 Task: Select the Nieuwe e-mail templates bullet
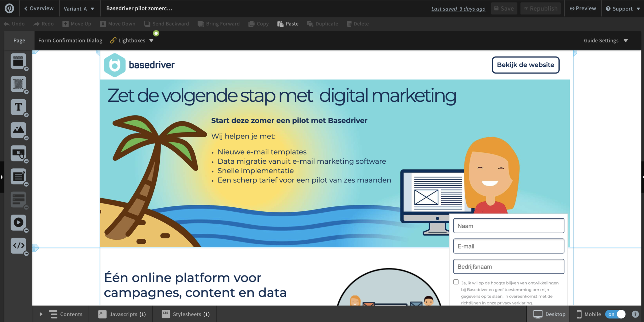click(x=262, y=152)
